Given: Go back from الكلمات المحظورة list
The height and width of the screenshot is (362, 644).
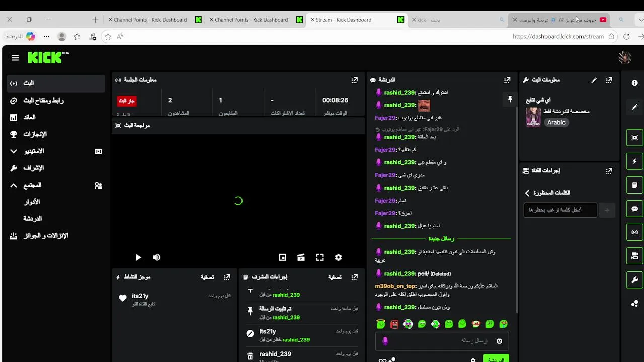Looking at the screenshot, I should [x=527, y=193].
